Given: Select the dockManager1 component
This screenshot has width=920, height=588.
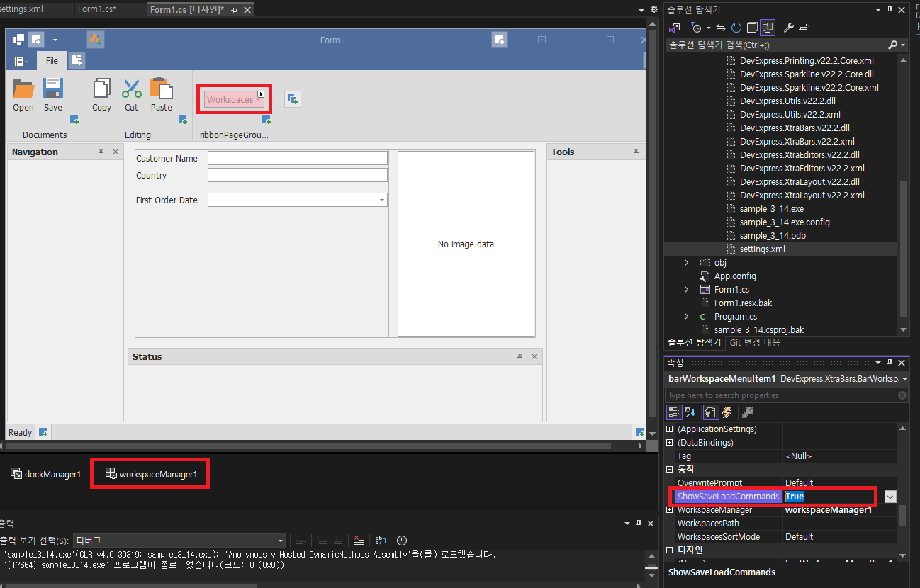Looking at the screenshot, I should click(46, 474).
